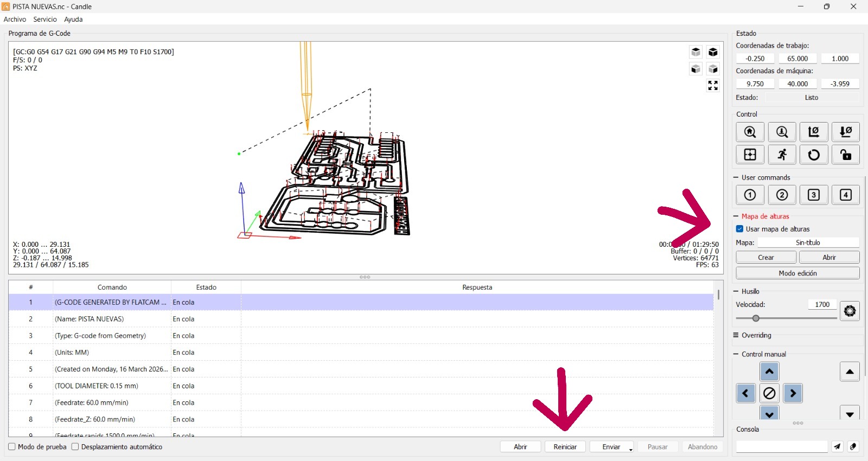Select row (Units: MM)
The width and height of the screenshot is (868, 461).
point(361,353)
